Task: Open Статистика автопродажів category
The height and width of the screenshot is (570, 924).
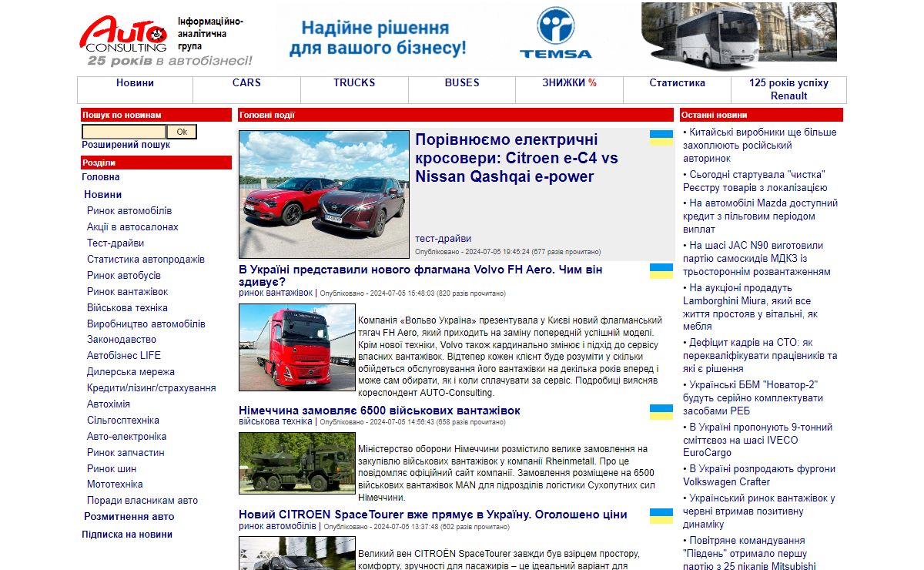Action: tap(146, 260)
